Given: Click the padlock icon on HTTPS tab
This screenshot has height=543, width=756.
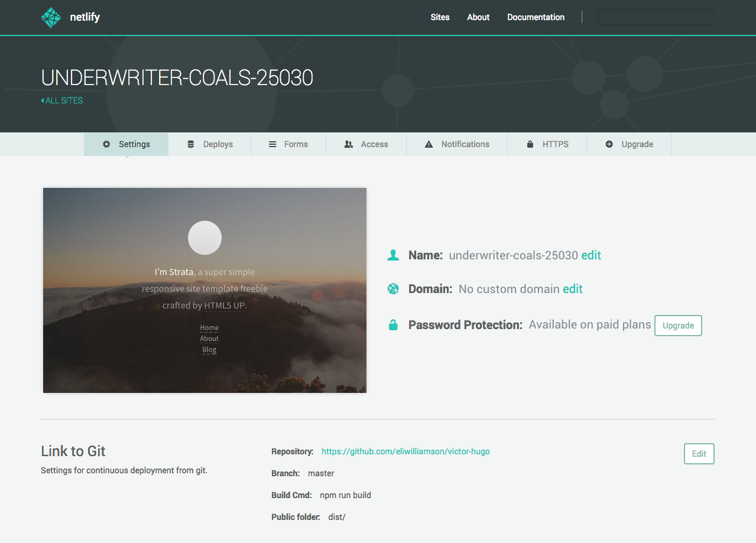Looking at the screenshot, I should click(530, 144).
